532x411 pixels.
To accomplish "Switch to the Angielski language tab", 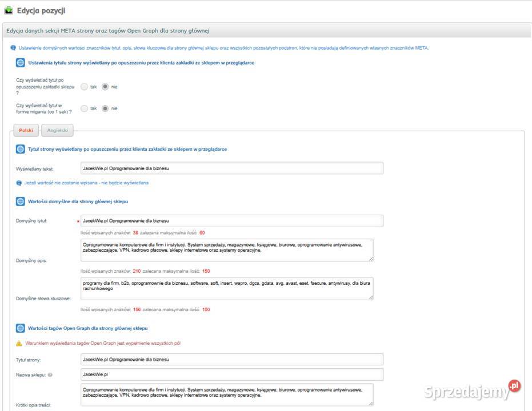I will pos(57,131).
